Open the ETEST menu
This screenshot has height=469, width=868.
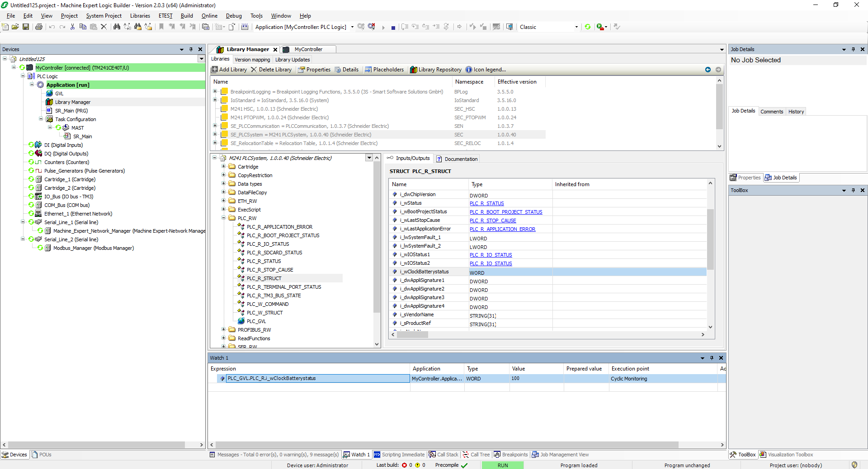165,16
